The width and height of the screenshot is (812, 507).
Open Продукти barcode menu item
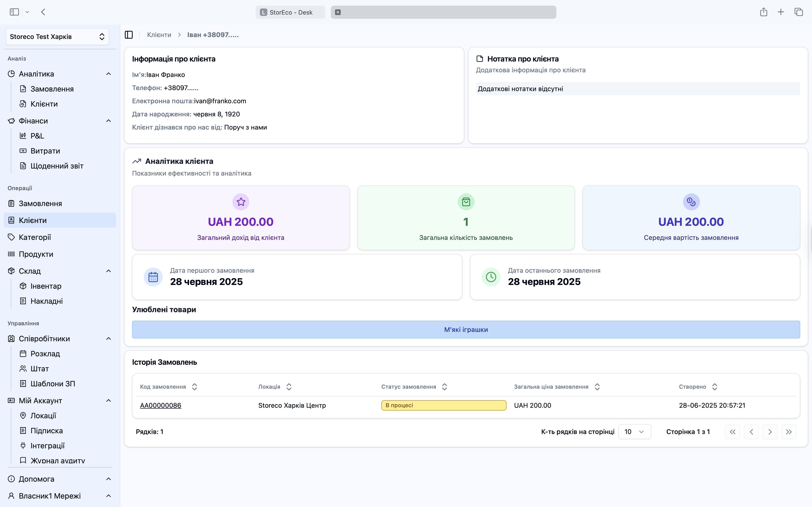pyautogui.click(x=36, y=254)
